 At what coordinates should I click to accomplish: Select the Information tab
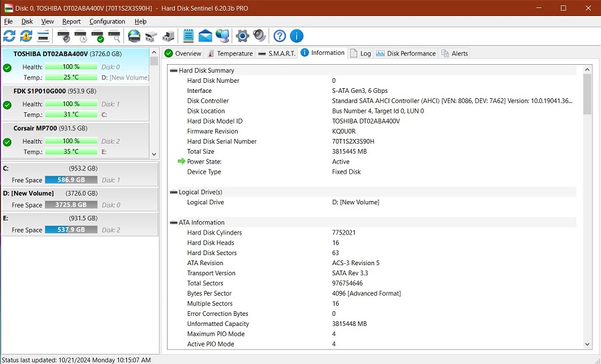coord(323,53)
